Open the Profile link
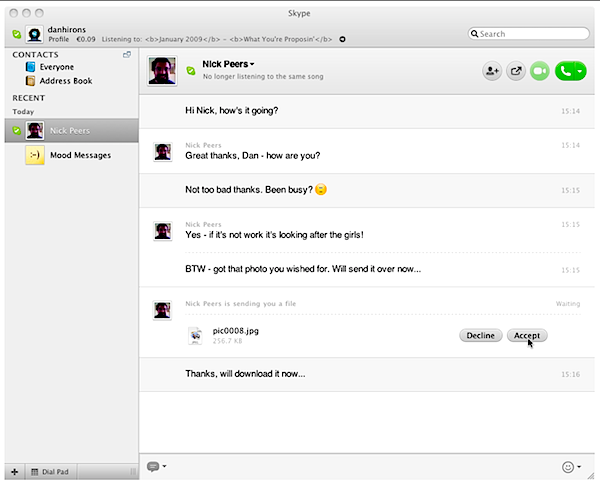Image resolution: width=600 pixels, height=486 pixels. click(59, 39)
